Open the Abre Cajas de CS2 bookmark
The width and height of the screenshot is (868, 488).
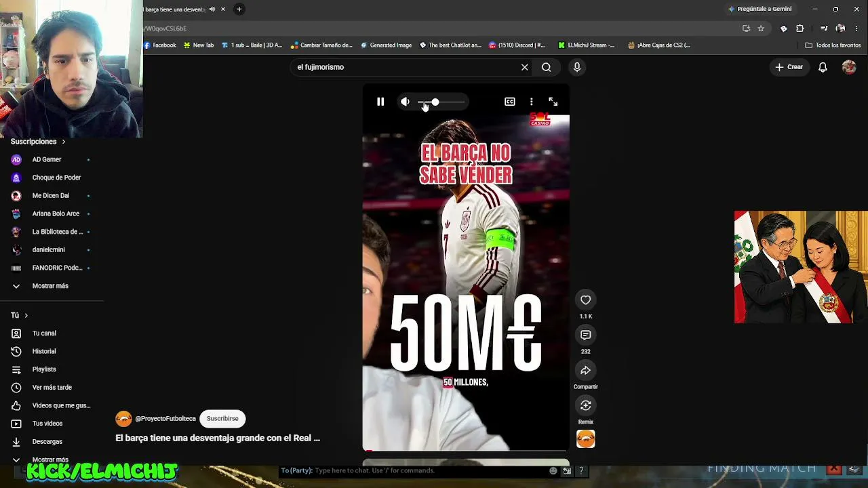(658, 45)
